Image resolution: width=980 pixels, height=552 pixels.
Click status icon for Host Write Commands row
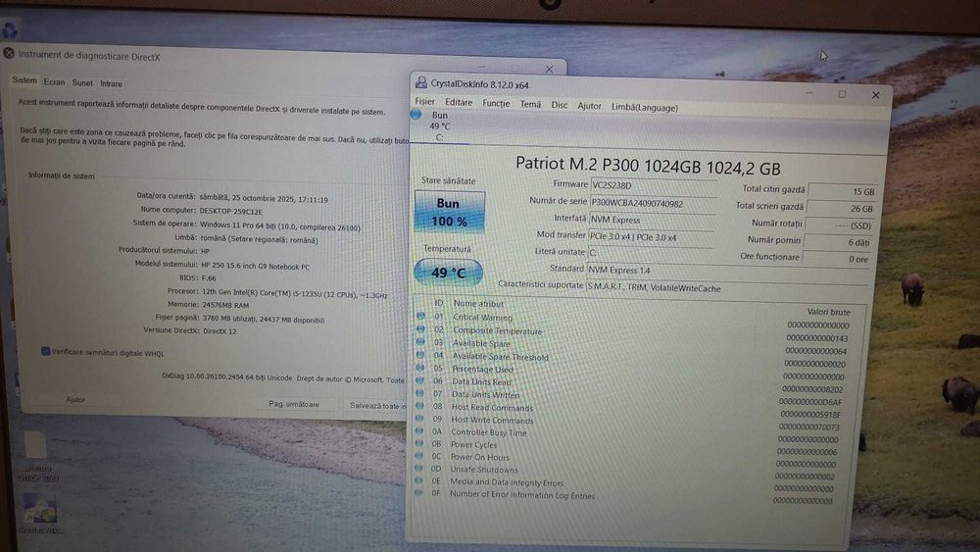(x=419, y=419)
